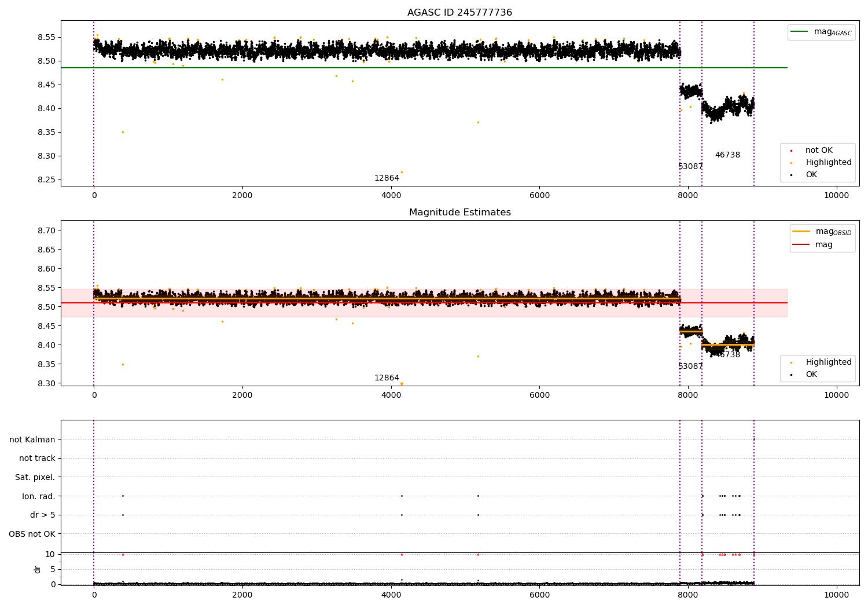Image resolution: width=868 pixels, height=608 pixels.
Task: Click the Magnitude Estimates subplot title
Action: (459, 213)
